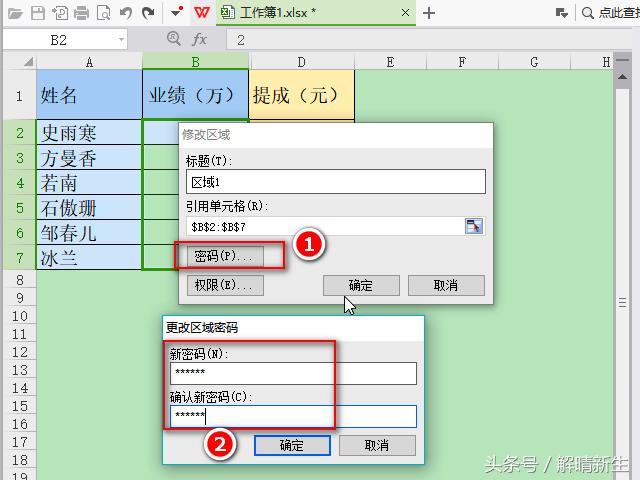Viewport: 640px width, 480px height.
Task: Click cell containing 姓名
Action: 89,95
